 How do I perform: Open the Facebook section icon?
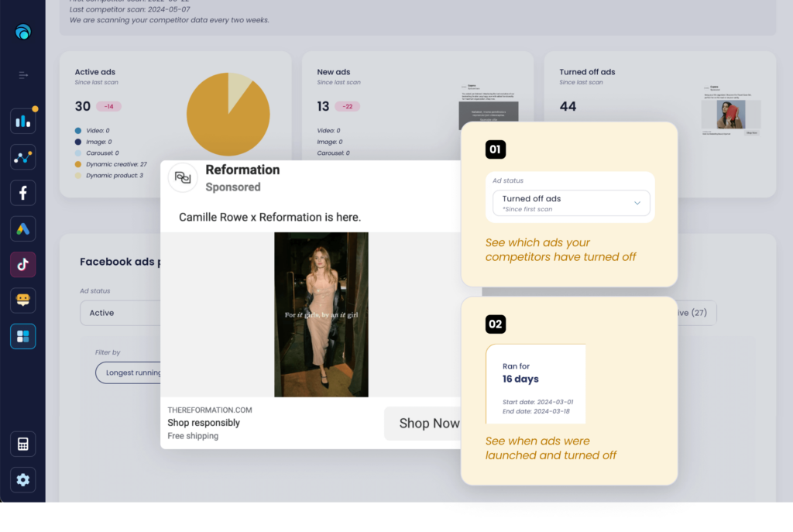coord(22,193)
